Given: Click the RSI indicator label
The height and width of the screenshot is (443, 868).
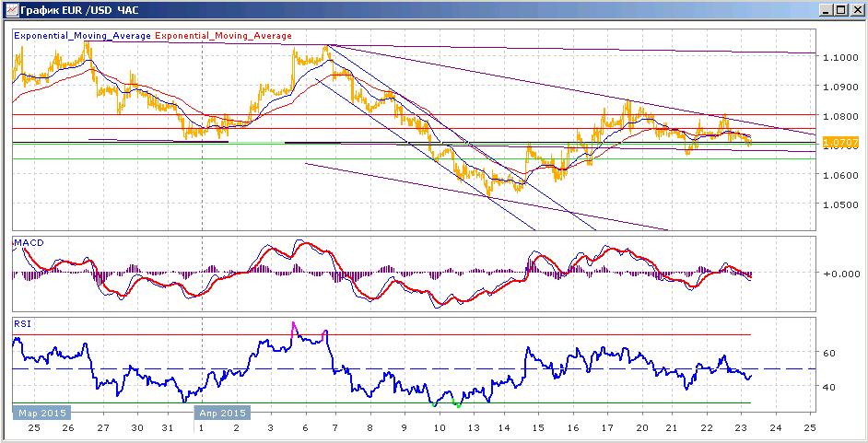Looking at the screenshot, I should coord(22,324).
